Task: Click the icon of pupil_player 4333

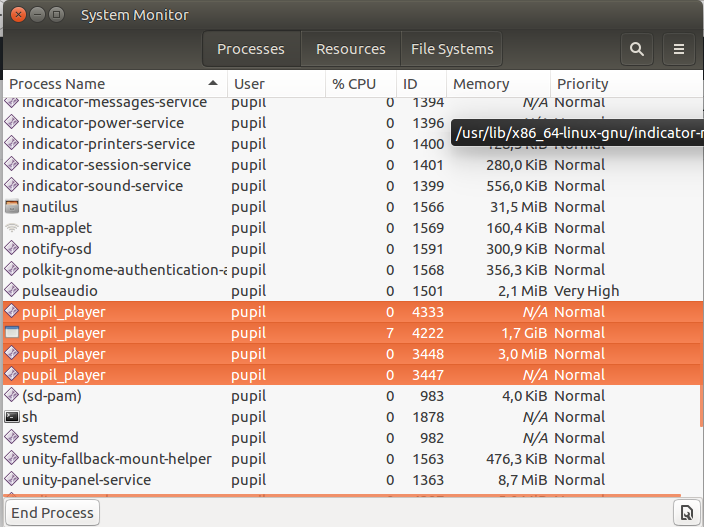Action: 12,312
